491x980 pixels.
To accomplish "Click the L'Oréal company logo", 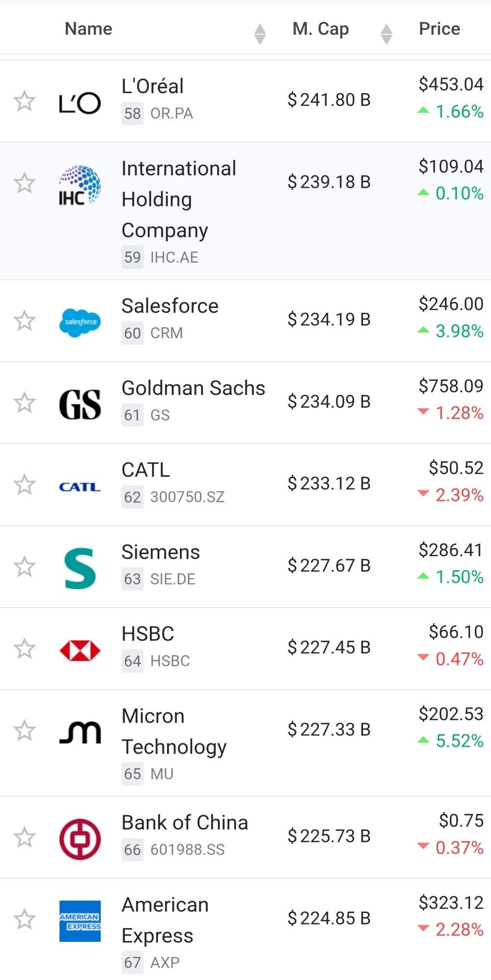I will point(80,102).
